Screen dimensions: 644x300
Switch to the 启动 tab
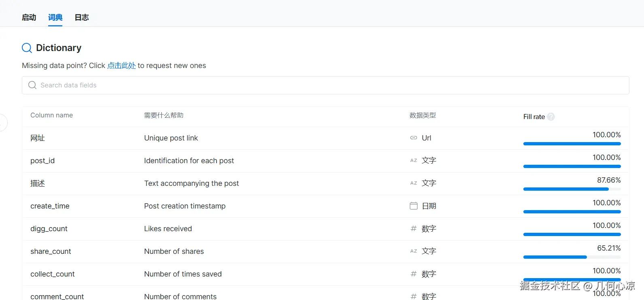click(x=29, y=17)
